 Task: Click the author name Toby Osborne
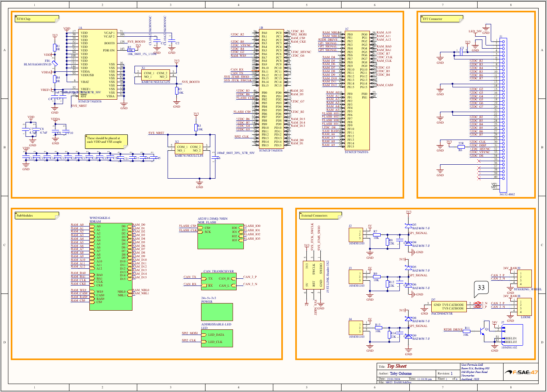point(401,374)
